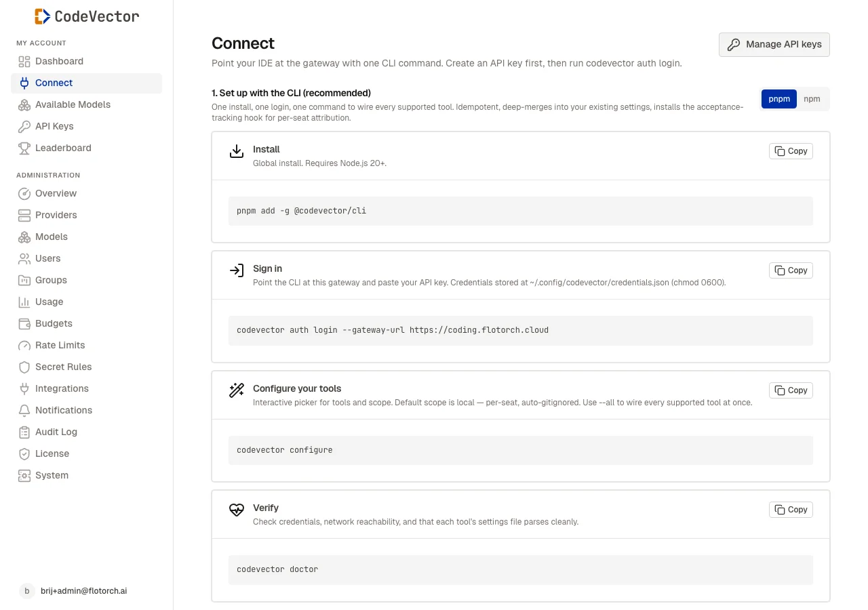Click the Audit Log clipboard icon
Screen dimensions: 868x610
pyautogui.click(x=24, y=432)
